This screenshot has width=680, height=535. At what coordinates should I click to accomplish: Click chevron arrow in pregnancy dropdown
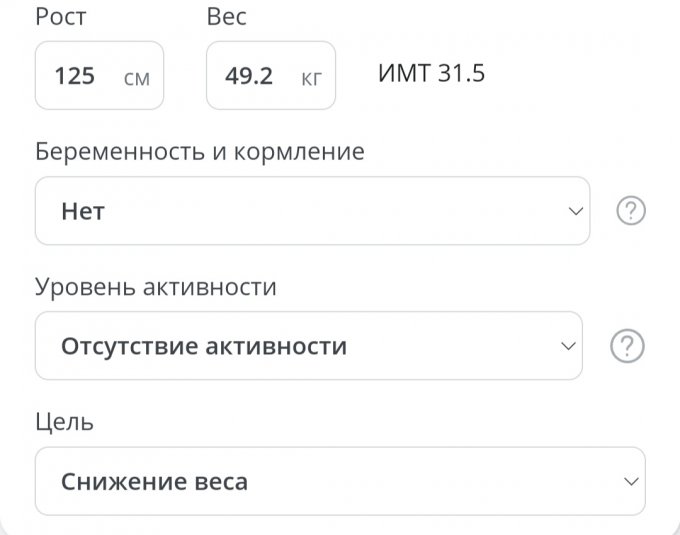coord(574,211)
